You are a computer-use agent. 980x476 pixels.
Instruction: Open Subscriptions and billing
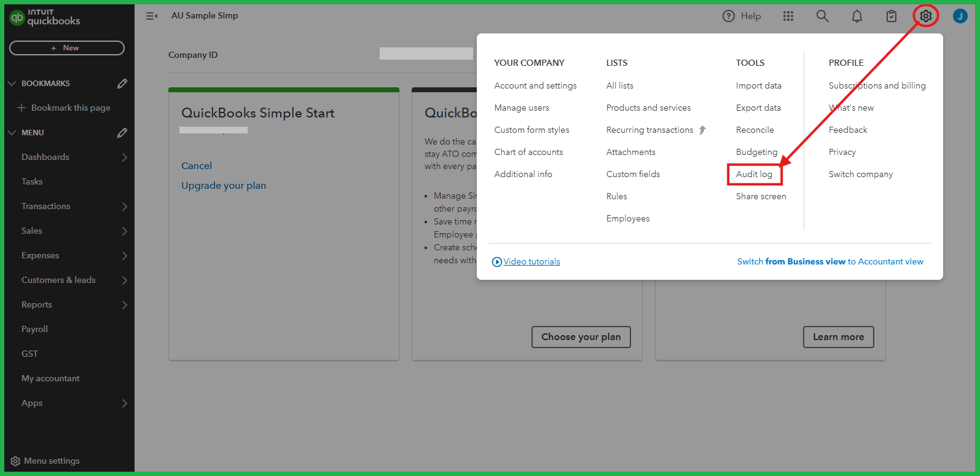877,85
